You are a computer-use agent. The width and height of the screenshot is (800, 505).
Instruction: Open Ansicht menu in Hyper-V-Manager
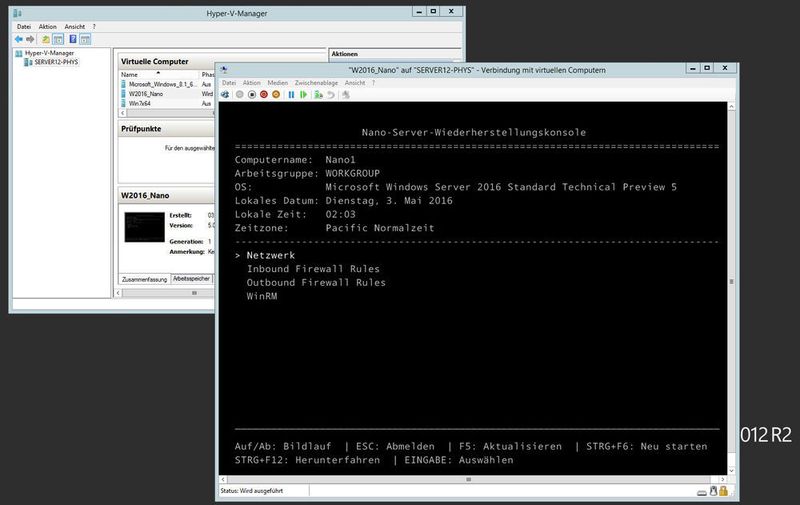click(x=74, y=27)
